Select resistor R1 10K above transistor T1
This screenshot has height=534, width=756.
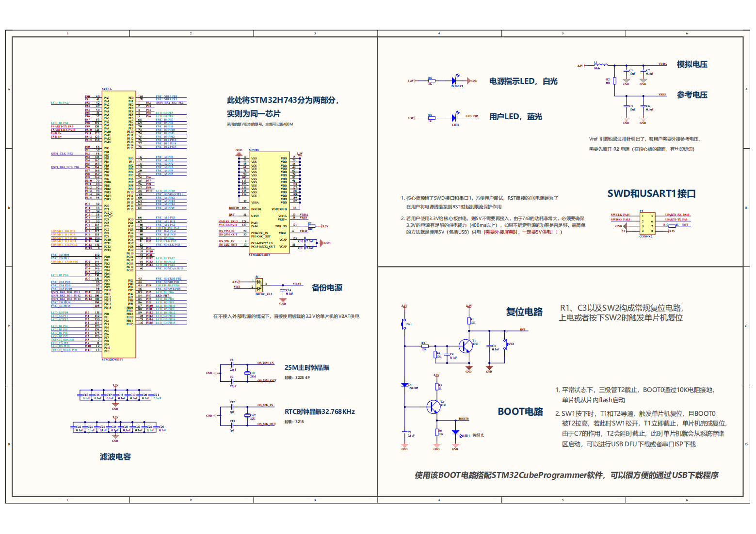pos(469,320)
